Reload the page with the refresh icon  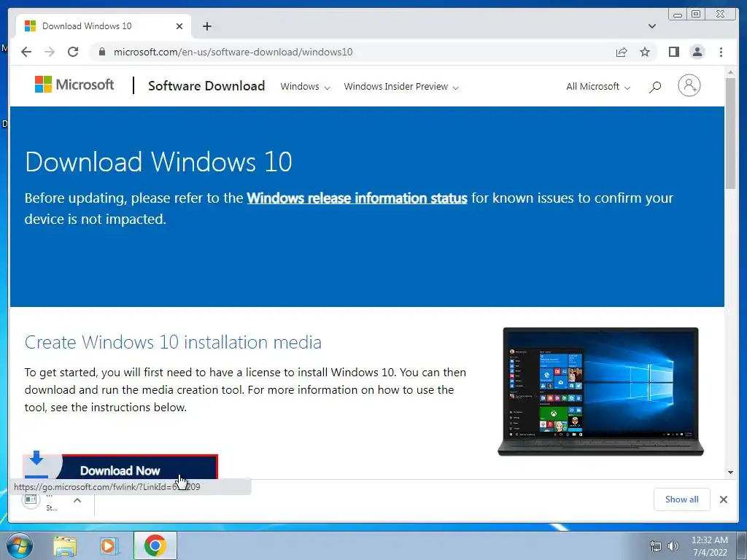click(73, 52)
